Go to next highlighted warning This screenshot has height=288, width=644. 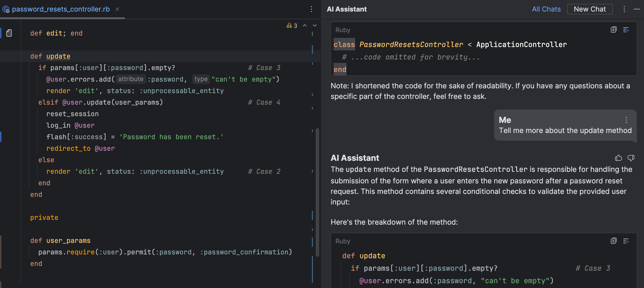(315, 25)
